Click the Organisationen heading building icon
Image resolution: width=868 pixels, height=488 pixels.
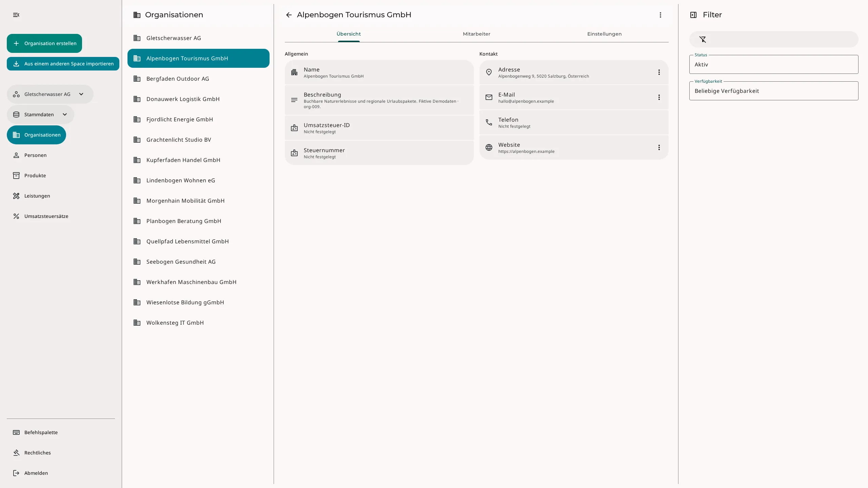click(137, 15)
